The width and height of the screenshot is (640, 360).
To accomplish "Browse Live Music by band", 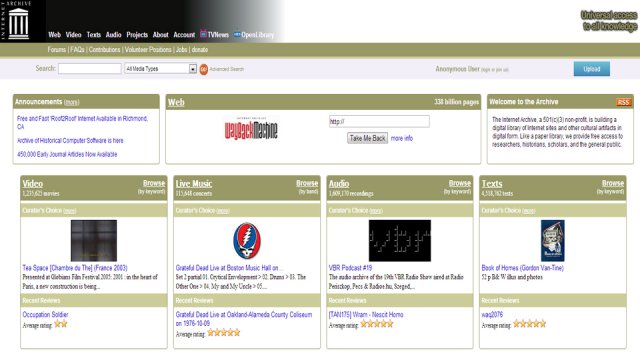I will coord(307,183).
